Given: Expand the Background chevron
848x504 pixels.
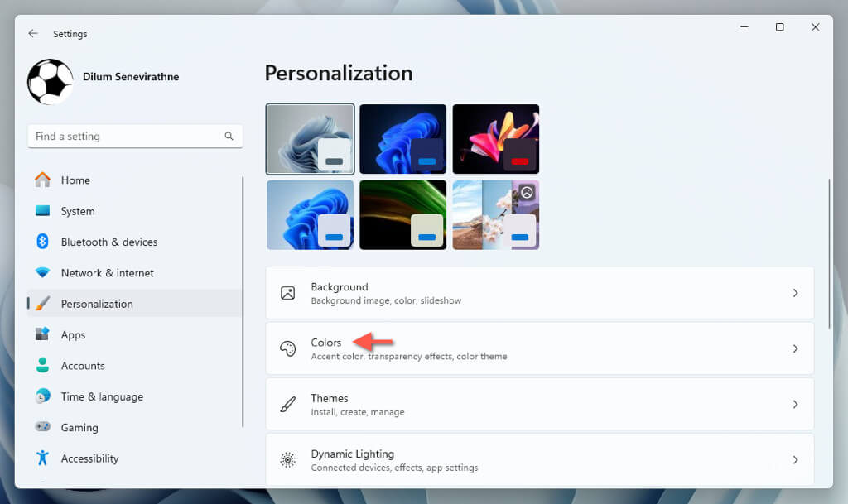Looking at the screenshot, I should 795,293.
